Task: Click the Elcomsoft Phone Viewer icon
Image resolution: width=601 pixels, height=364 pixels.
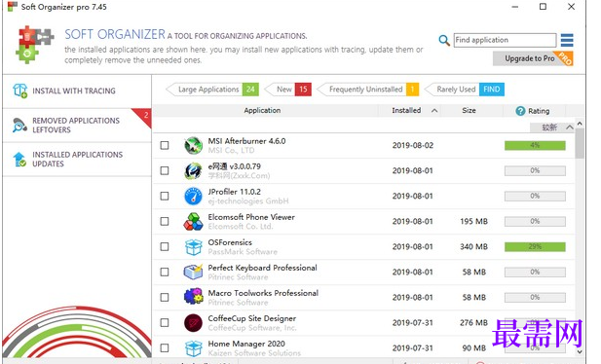Action: click(193, 222)
